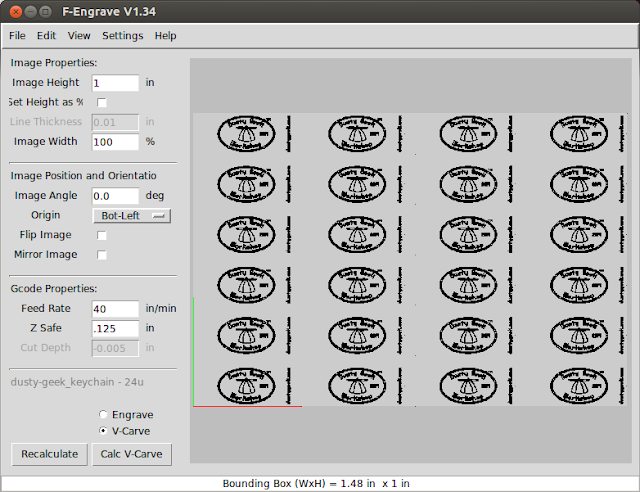Image resolution: width=640 pixels, height=492 pixels.
Task: Open the File menu
Action: [x=17, y=35]
